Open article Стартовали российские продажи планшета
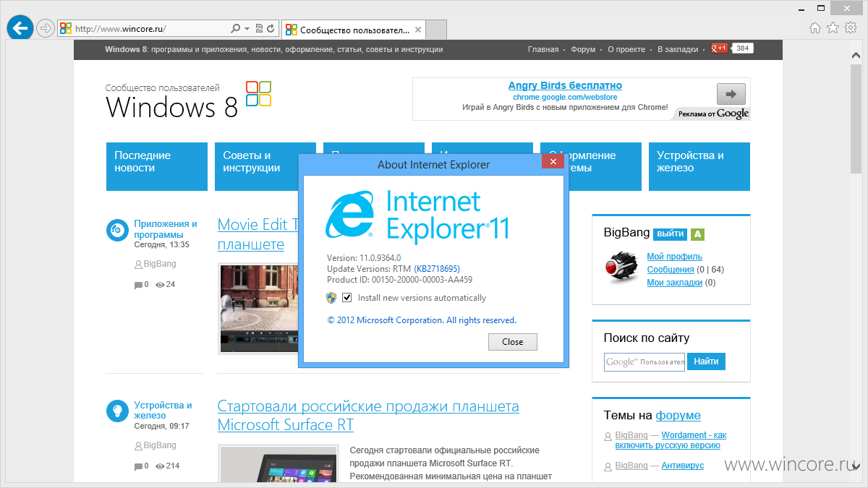Viewport: 868px width, 488px height. [x=368, y=415]
